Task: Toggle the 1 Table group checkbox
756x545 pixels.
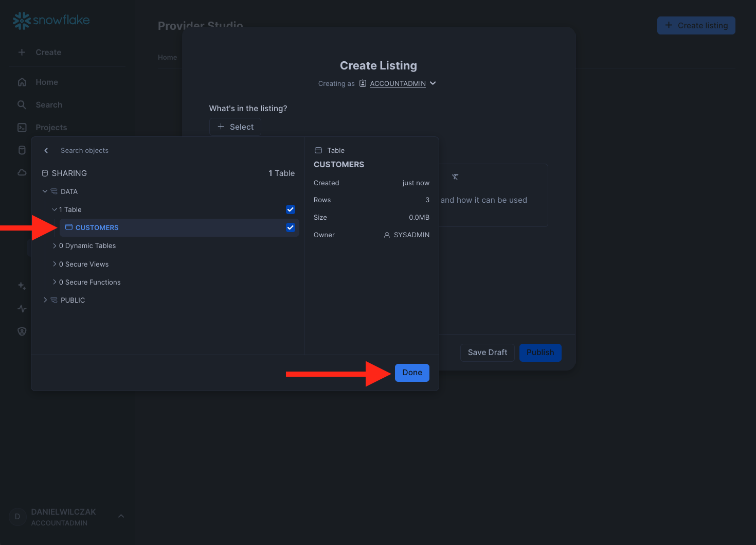Action: point(291,209)
